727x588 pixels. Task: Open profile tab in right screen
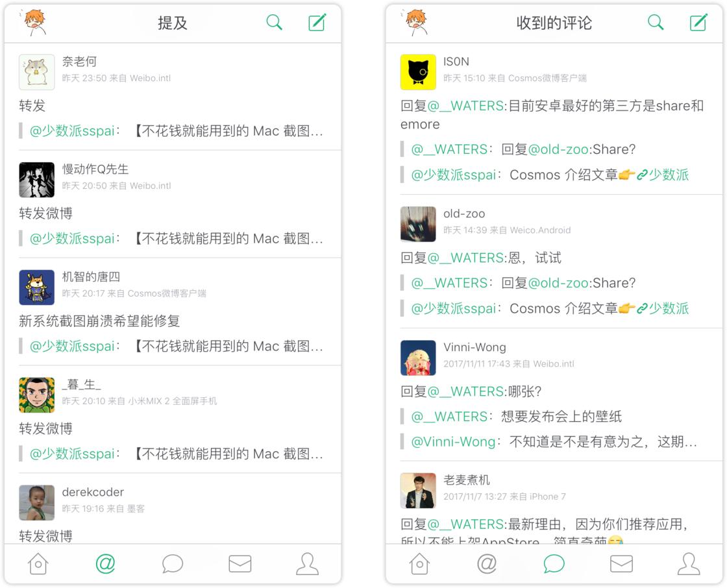pyautogui.click(x=689, y=564)
